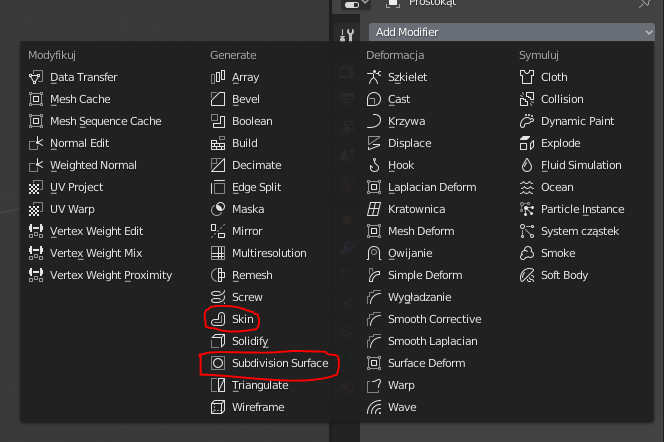The height and width of the screenshot is (442, 664).
Task: Select Particle Instance under Symuluj
Action: (x=582, y=209)
